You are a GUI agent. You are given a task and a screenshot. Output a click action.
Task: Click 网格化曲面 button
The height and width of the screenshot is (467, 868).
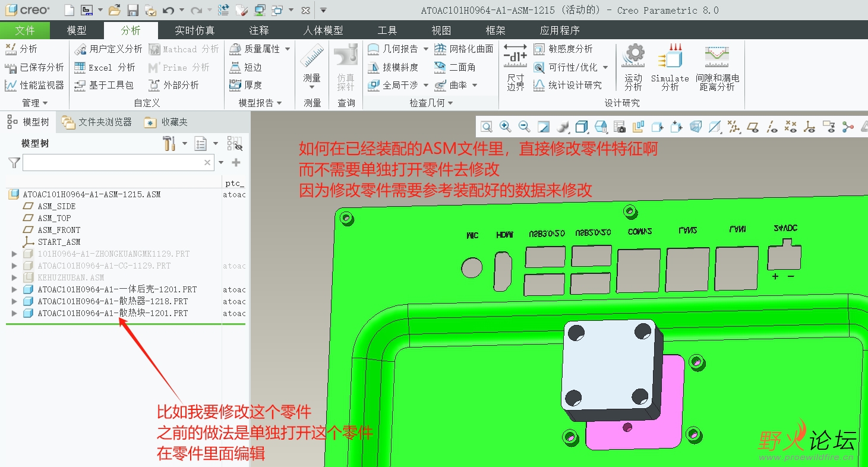[464, 49]
